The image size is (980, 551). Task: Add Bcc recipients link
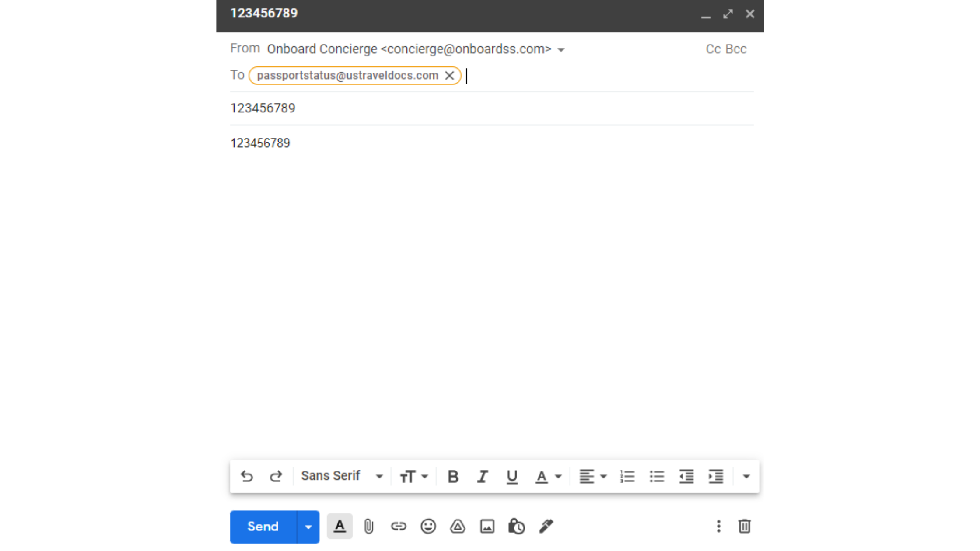click(736, 49)
